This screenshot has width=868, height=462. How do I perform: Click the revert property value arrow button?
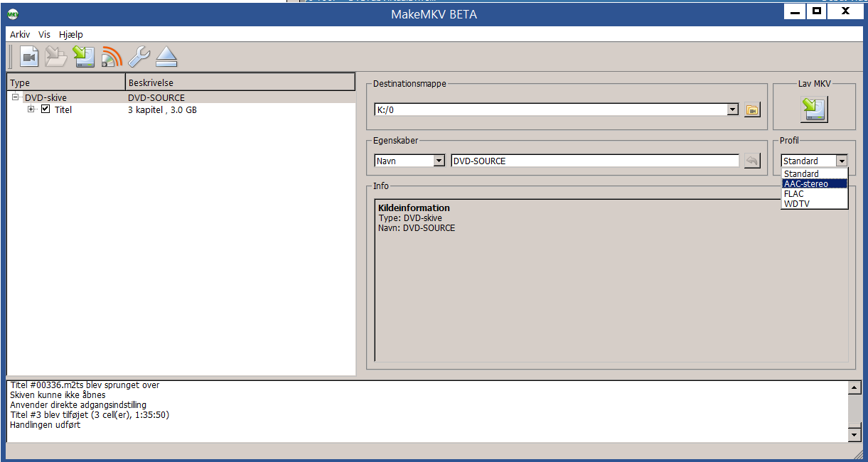751,161
